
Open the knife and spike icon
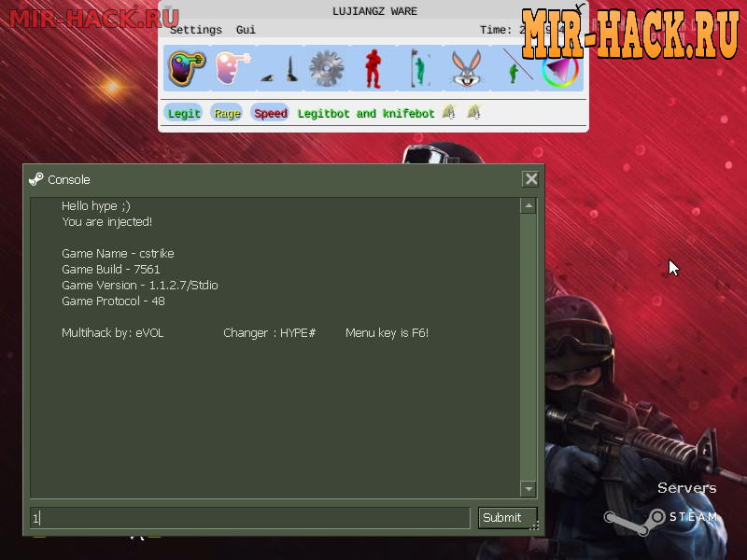pos(279,68)
